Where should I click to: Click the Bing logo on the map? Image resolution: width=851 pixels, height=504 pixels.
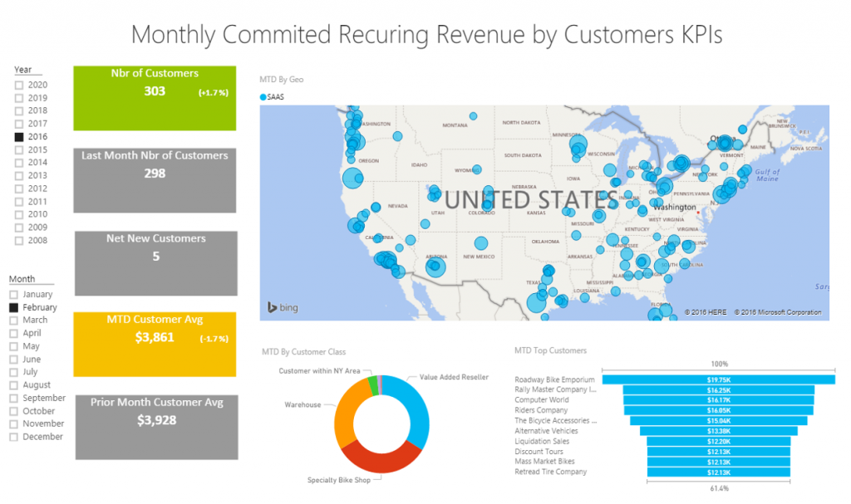tap(283, 306)
